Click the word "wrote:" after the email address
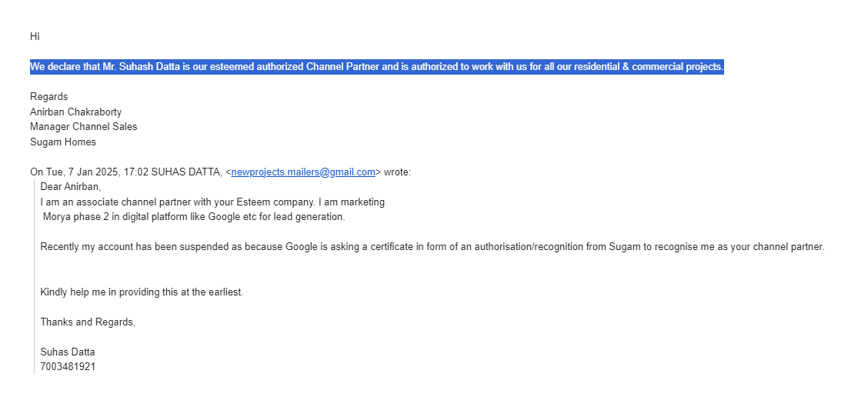Screen dimensions: 868x397 (397, 172)
